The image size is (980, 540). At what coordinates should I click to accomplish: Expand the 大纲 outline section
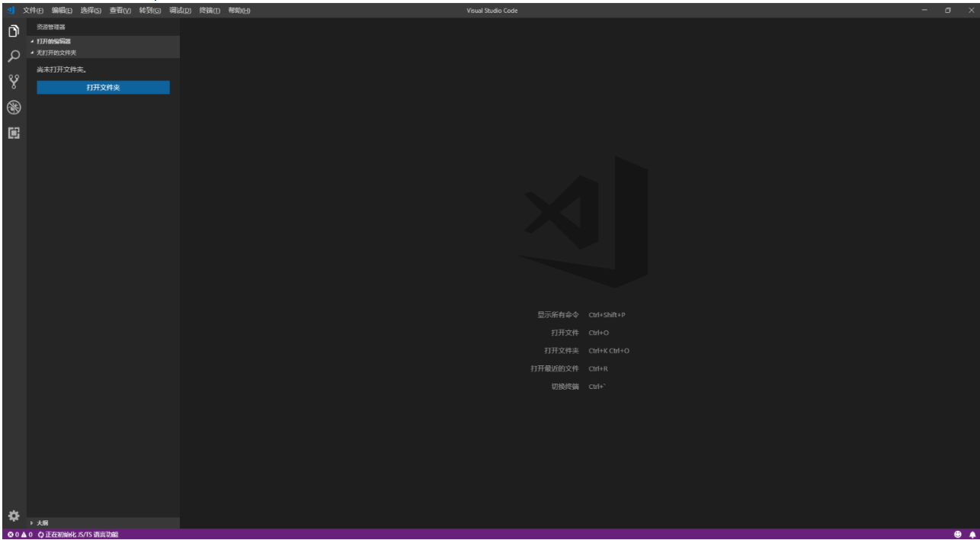coord(103,522)
